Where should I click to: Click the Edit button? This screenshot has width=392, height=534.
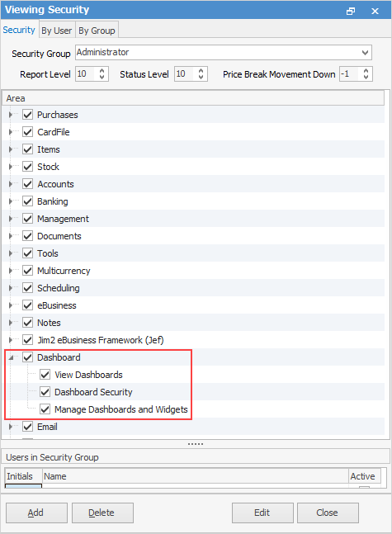262,513
